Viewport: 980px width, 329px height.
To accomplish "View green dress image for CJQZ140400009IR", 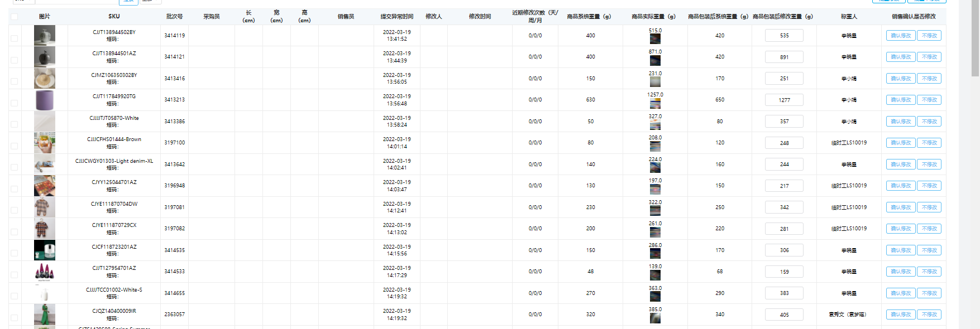I will (45, 315).
